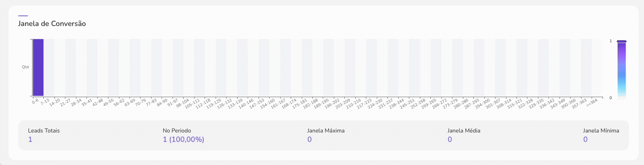644x165 pixels.
Task: Click the legend maximum value 1
Action: (x=610, y=41)
